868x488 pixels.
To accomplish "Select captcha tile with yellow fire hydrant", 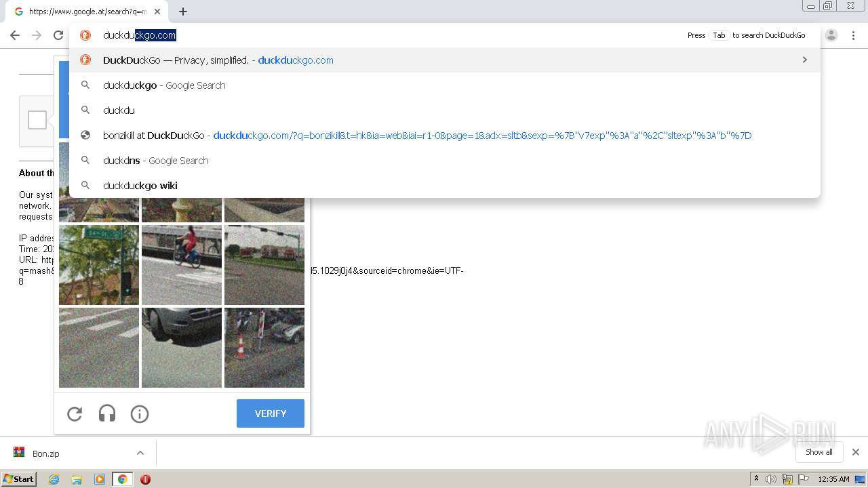I will click(x=182, y=210).
